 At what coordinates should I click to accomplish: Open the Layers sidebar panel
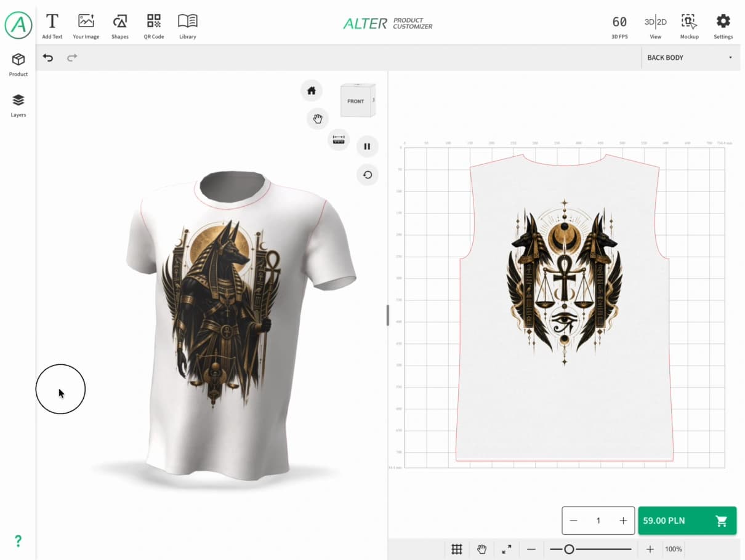(18, 105)
